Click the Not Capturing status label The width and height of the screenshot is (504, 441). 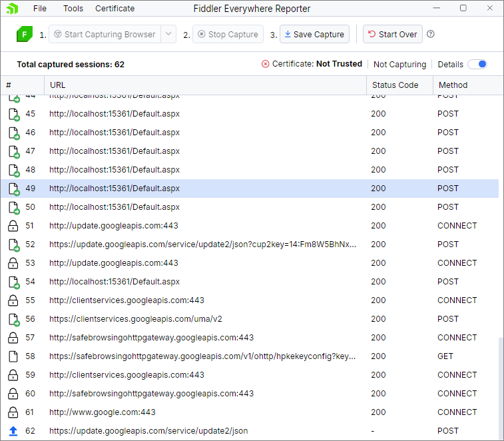click(399, 65)
